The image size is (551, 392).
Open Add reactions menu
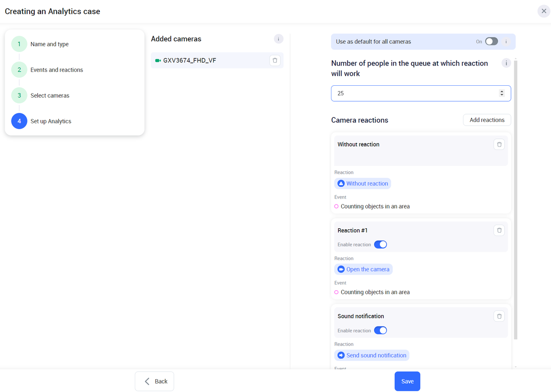click(x=487, y=120)
